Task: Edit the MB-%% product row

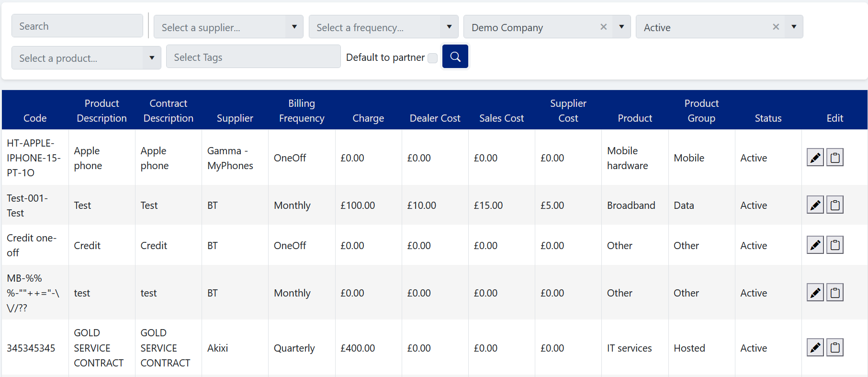Action: click(x=815, y=293)
